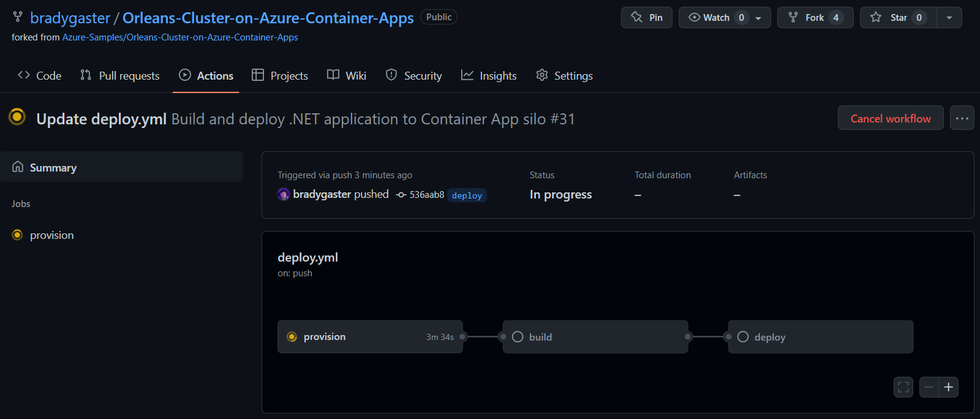Click the 'Update deploy.yml' run title
The height and width of the screenshot is (419, 980).
(x=101, y=119)
